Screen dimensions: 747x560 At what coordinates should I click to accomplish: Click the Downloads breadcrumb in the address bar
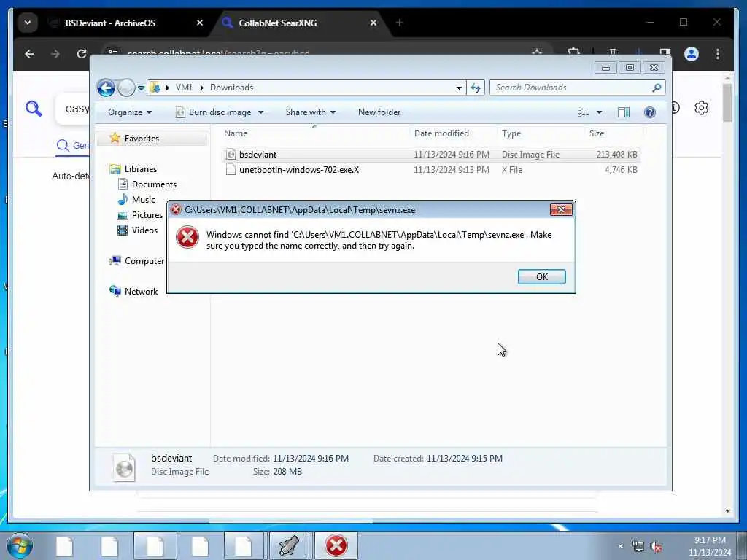231,87
